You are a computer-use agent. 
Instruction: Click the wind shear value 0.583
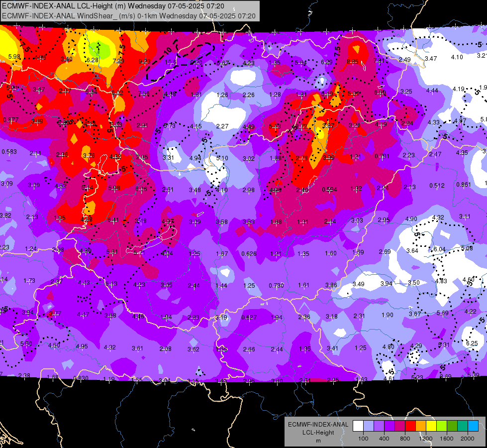(x=9, y=152)
